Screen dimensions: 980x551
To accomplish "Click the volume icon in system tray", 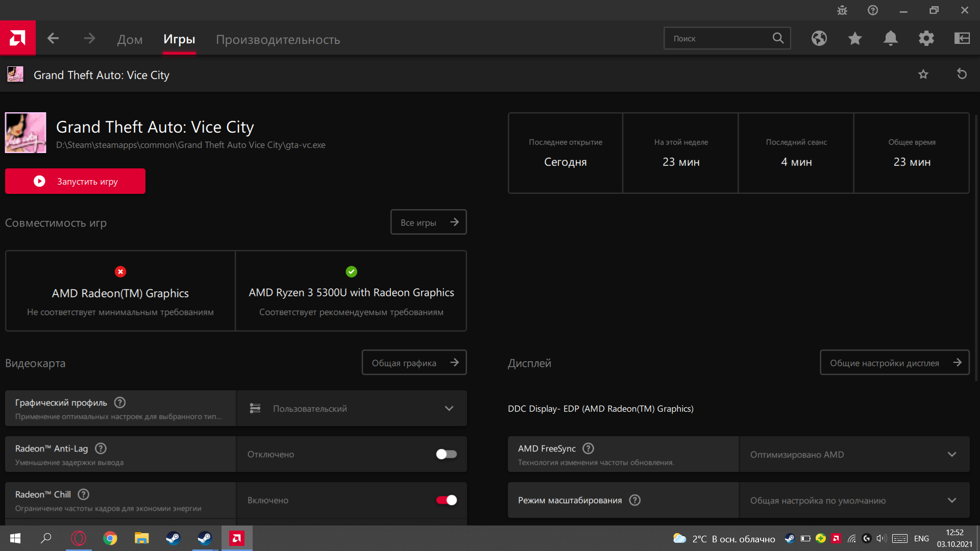I will (x=881, y=539).
